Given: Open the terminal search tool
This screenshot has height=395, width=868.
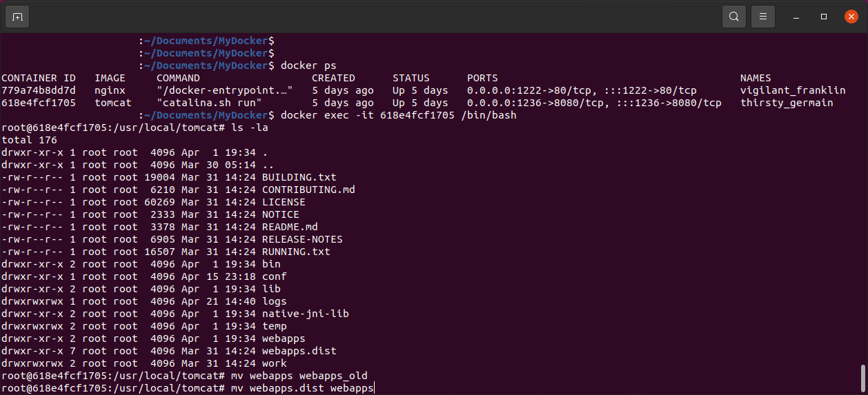Looking at the screenshot, I should [x=734, y=16].
